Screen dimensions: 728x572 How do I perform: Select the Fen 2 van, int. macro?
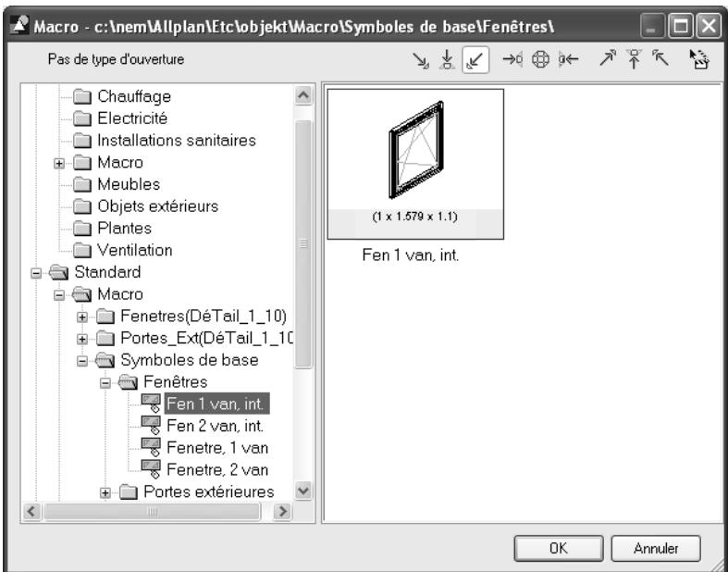click(x=203, y=426)
